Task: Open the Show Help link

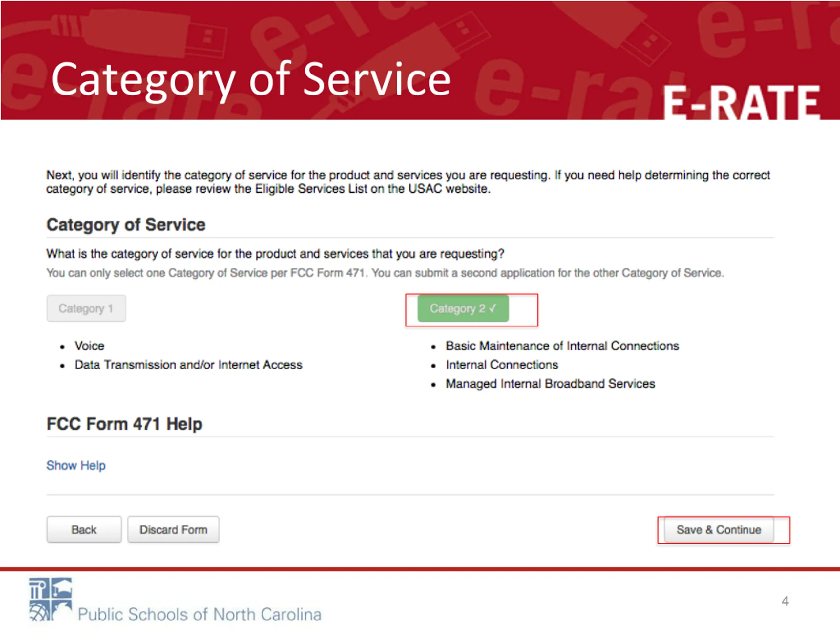Action: click(76, 465)
